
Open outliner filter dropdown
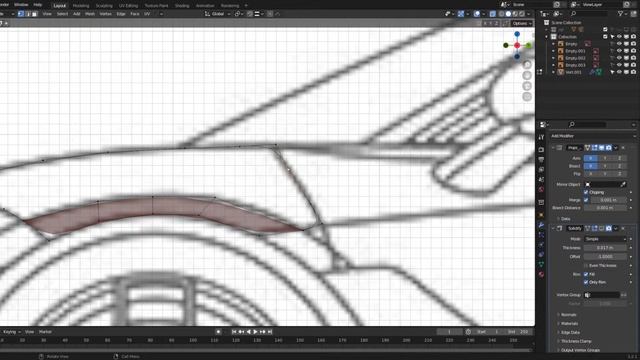pyautogui.click(x=622, y=14)
